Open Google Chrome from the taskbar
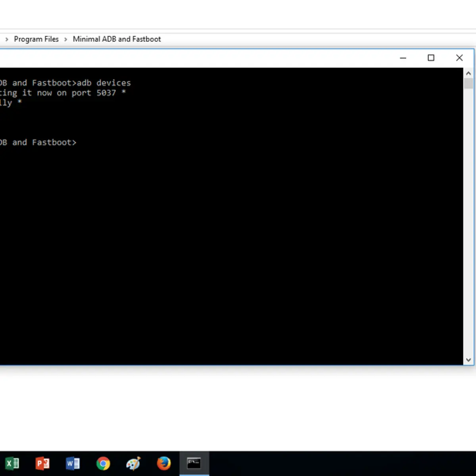 pyautogui.click(x=103, y=463)
